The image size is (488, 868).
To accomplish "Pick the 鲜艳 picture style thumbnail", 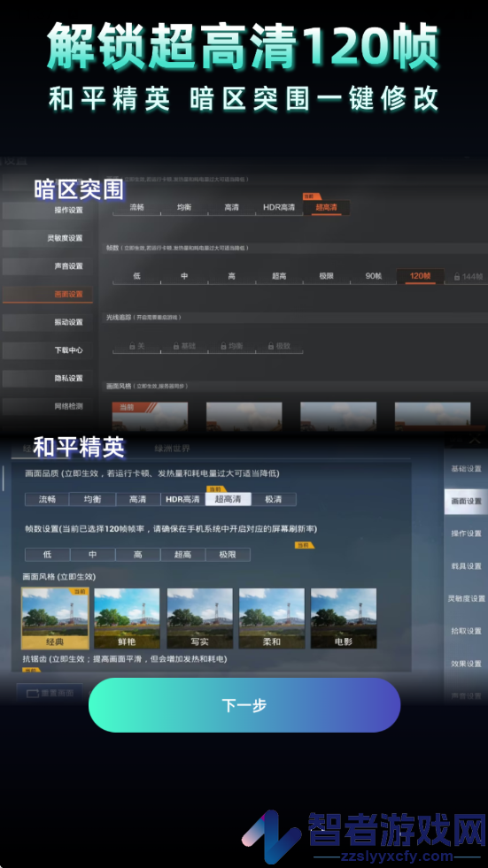I will [127, 618].
